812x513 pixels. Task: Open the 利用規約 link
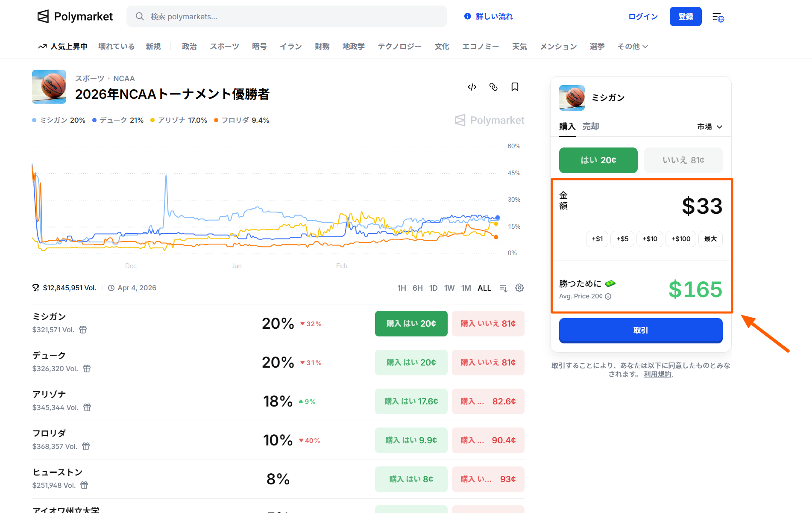coord(657,374)
